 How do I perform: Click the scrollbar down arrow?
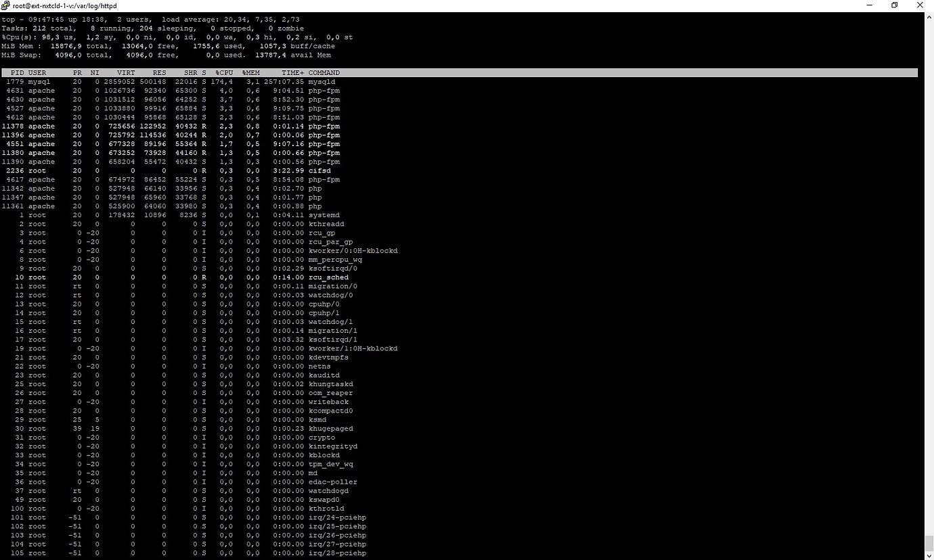[x=929, y=555]
